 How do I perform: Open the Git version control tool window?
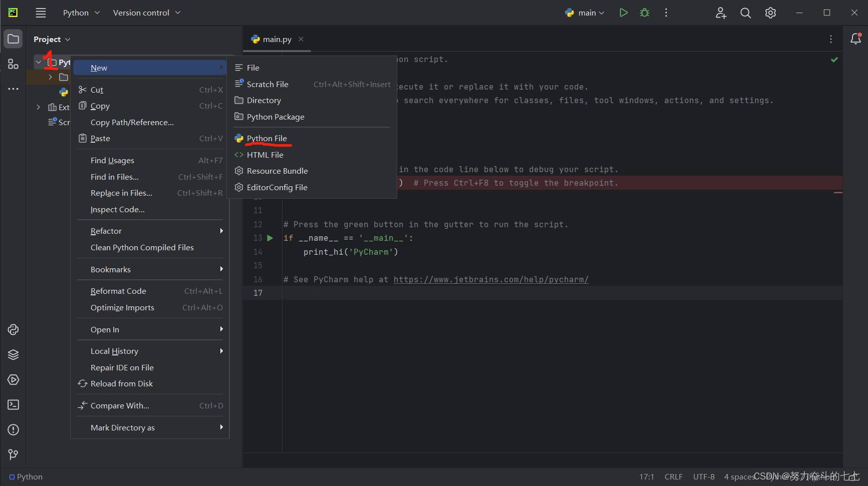[14, 454]
